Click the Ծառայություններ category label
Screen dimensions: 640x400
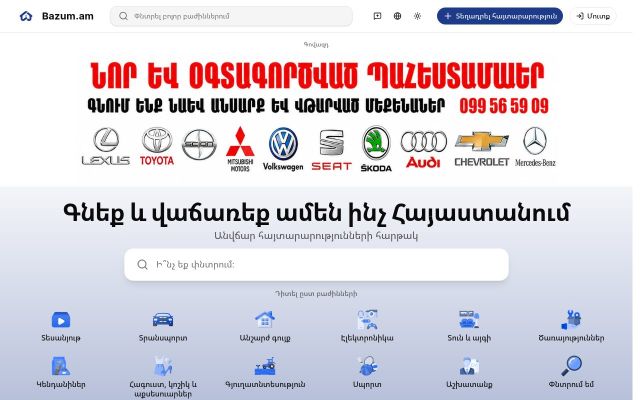pos(571,338)
